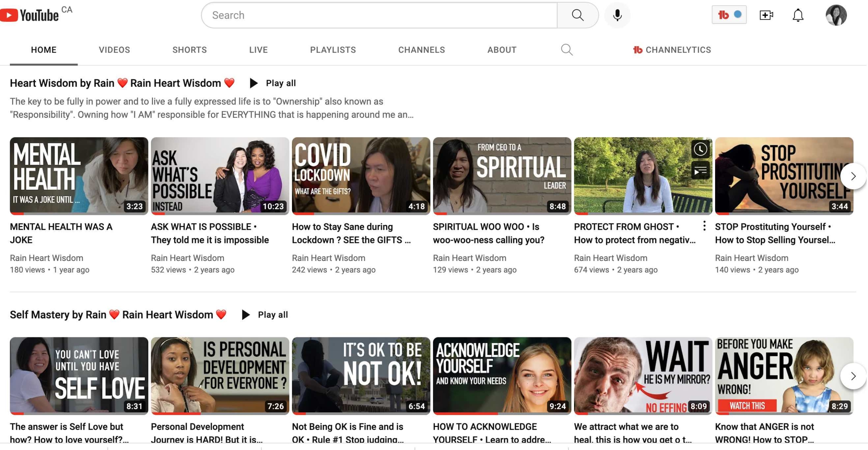Open three-dot menu for Protect From Ghost
This screenshot has height=450, width=868.
coord(704,226)
